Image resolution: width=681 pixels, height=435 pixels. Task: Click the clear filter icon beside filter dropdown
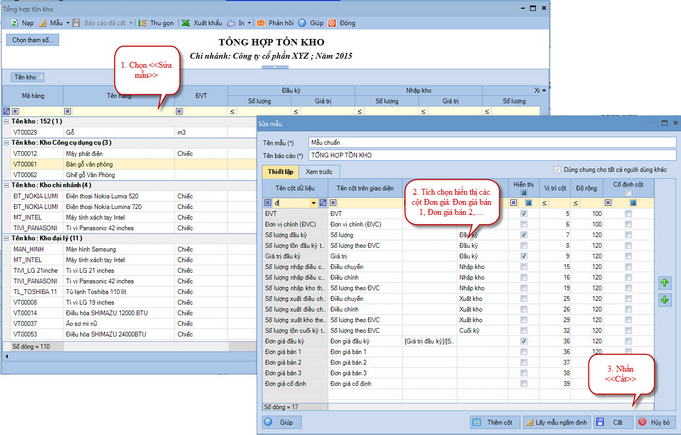click(323, 203)
